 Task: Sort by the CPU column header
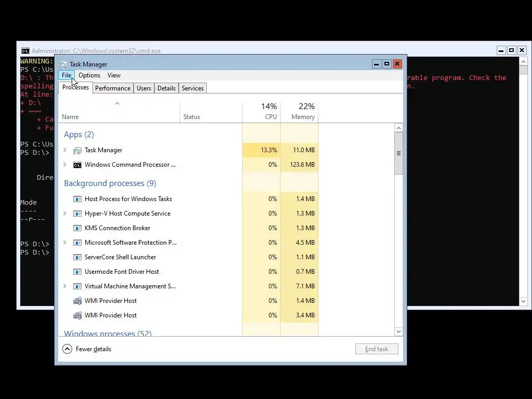coord(261,112)
